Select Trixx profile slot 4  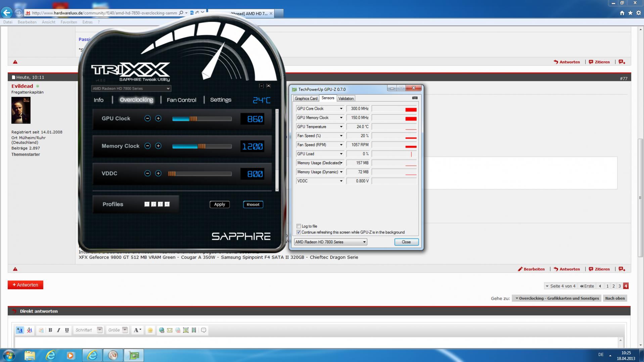click(167, 204)
